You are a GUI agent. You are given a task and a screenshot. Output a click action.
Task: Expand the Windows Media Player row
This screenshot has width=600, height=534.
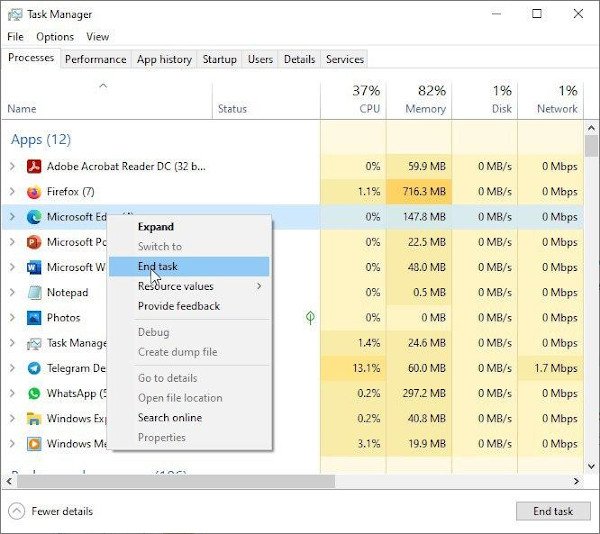(x=12, y=444)
